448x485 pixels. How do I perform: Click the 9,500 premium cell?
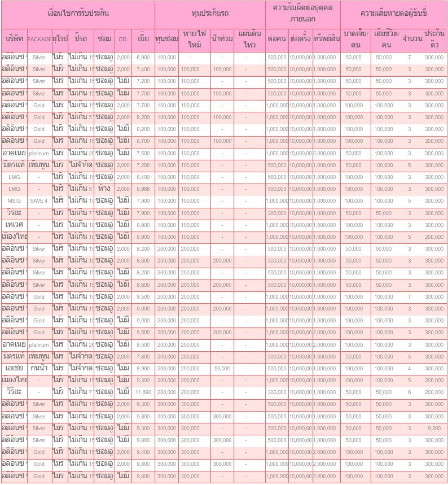(x=143, y=333)
